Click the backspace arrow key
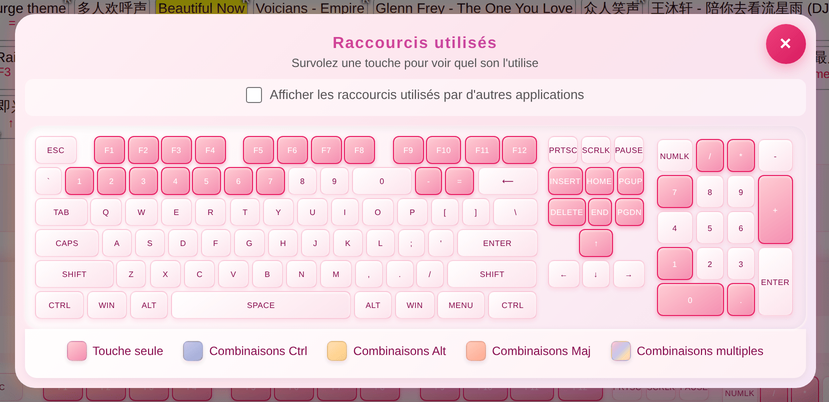The image size is (829, 402). tap(508, 181)
